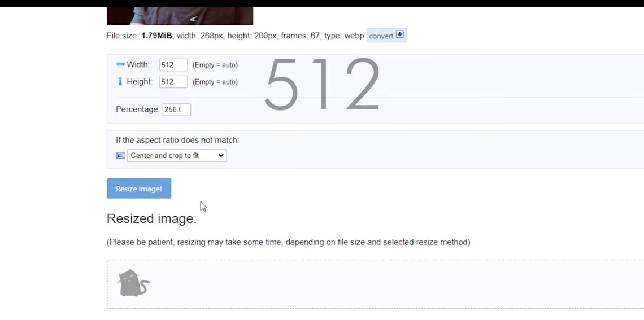Click the crop icon beside aspect ratio dropdown
The image size is (644, 320).
pyautogui.click(x=120, y=156)
